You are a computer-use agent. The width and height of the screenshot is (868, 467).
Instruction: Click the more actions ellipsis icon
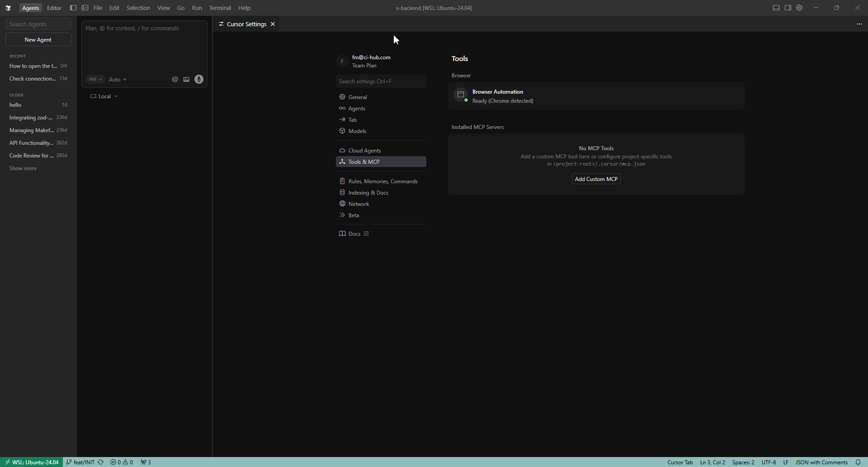[x=859, y=24]
